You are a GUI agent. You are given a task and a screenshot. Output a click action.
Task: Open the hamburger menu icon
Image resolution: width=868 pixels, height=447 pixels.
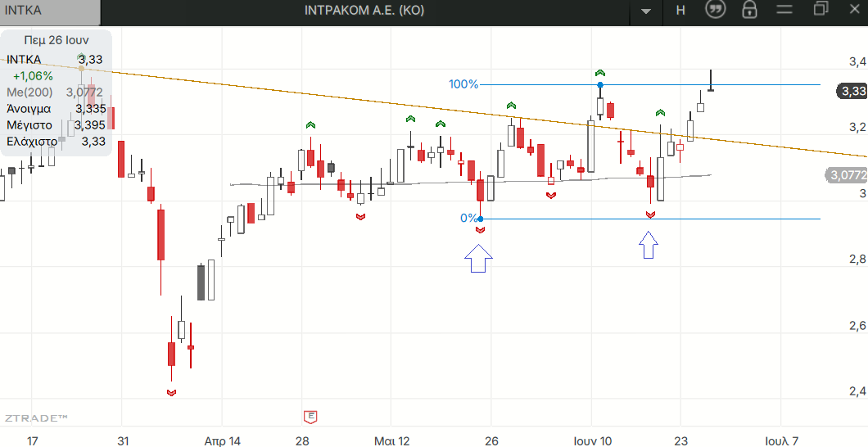785,9
